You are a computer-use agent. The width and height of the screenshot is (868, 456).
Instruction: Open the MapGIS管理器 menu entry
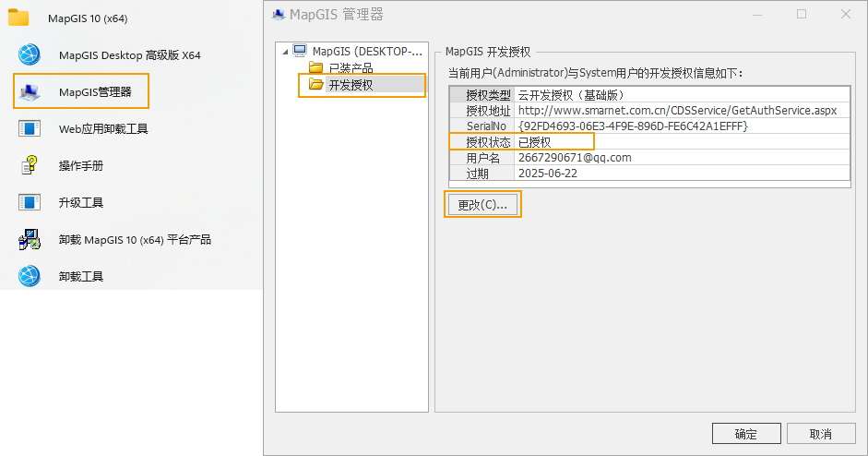pos(95,92)
